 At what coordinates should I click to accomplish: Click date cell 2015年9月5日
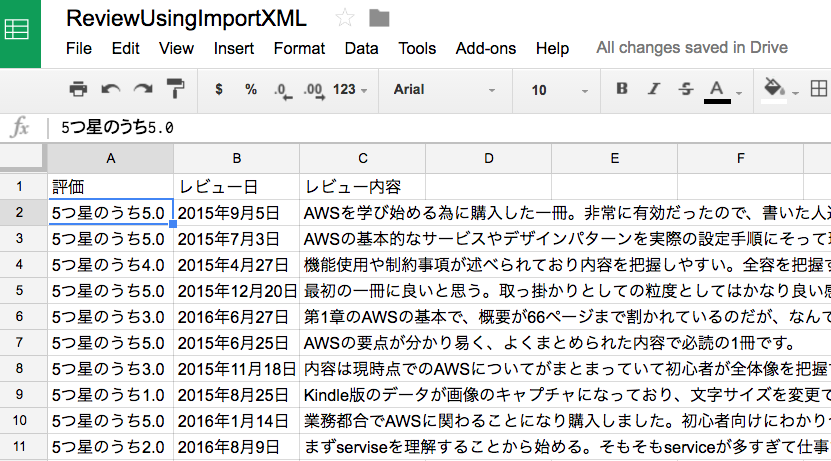[236, 212]
